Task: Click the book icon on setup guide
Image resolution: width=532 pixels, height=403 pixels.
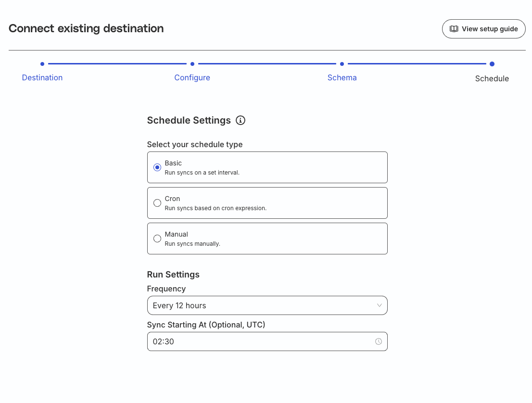Action: coord(454,29)
